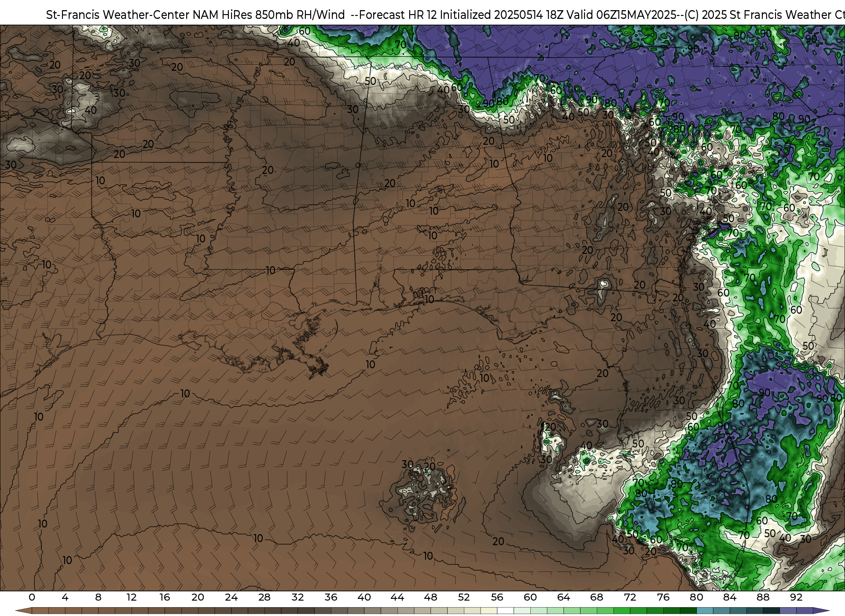Click the colorbar tick label '16'
This screenshot has width=845, height=616.
click(x=165, y=597)
